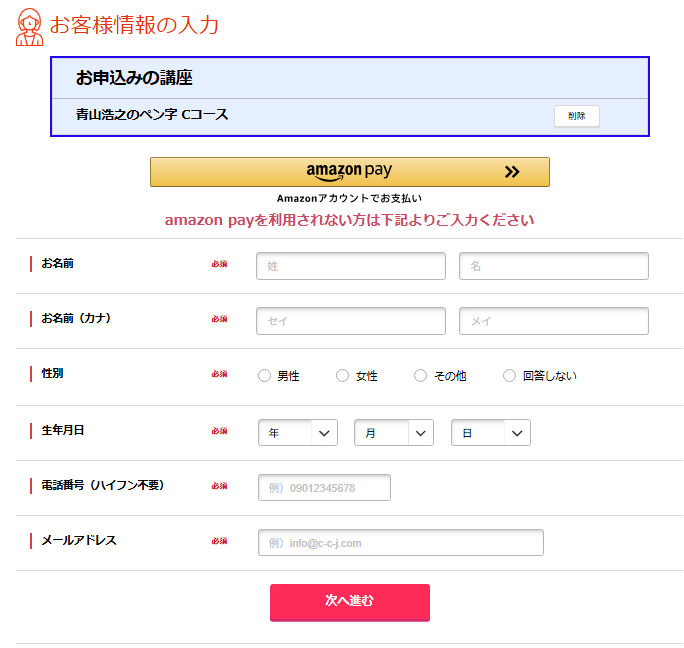
Task: Click the セイ katakana surname field
Action: 351,321
